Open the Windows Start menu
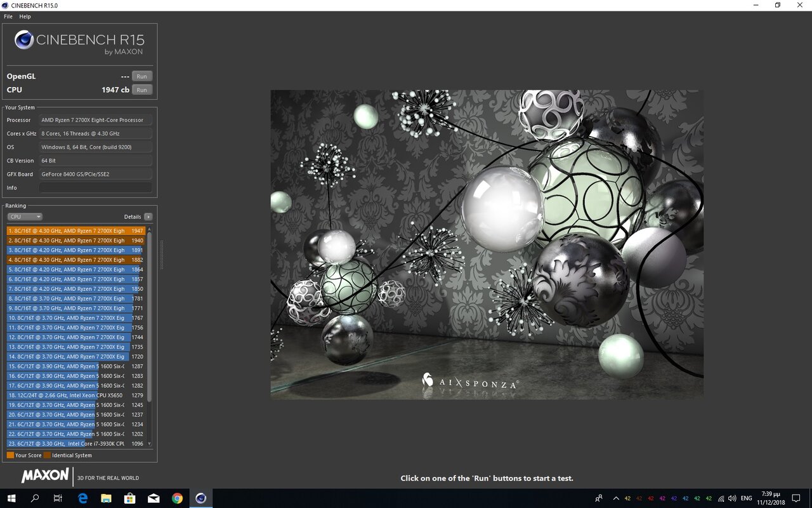This screenshot has width=812, height=508. (x=11, y=498)
